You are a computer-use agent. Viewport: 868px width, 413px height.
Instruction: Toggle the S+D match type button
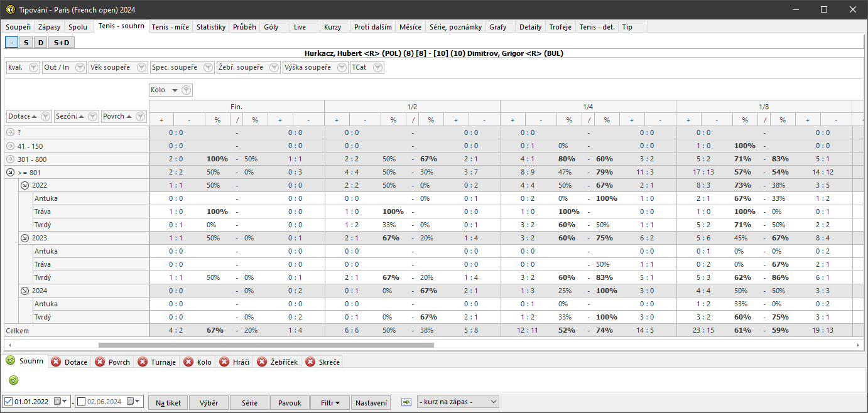click(x=62, y=42)
